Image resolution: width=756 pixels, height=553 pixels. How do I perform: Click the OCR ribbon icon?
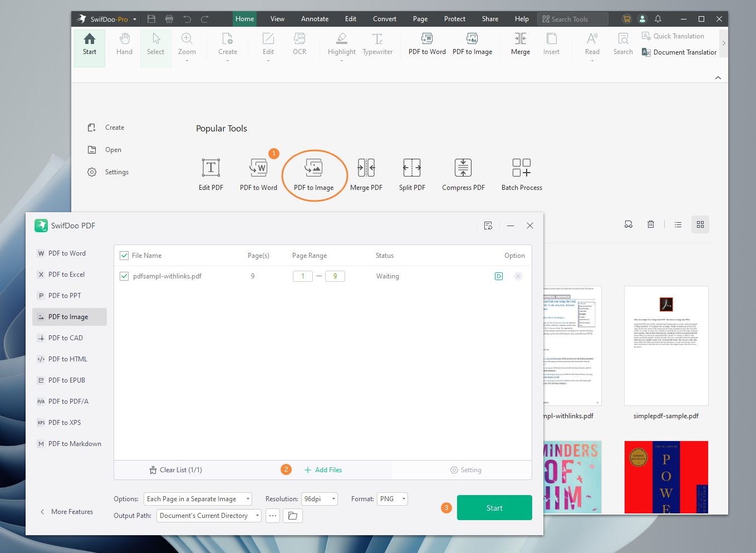tap(300, 45)
